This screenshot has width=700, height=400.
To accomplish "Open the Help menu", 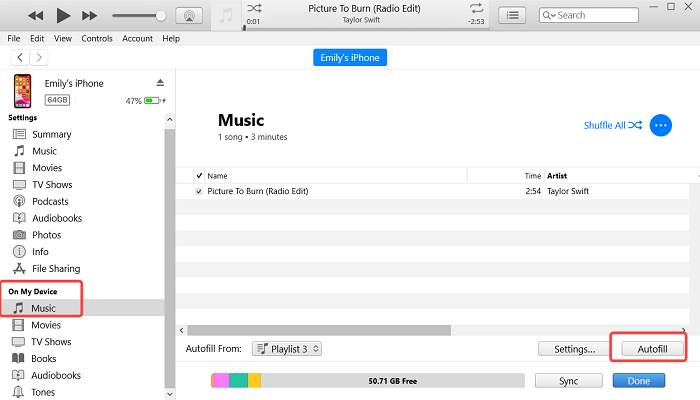I will click(x=171, y=38).
